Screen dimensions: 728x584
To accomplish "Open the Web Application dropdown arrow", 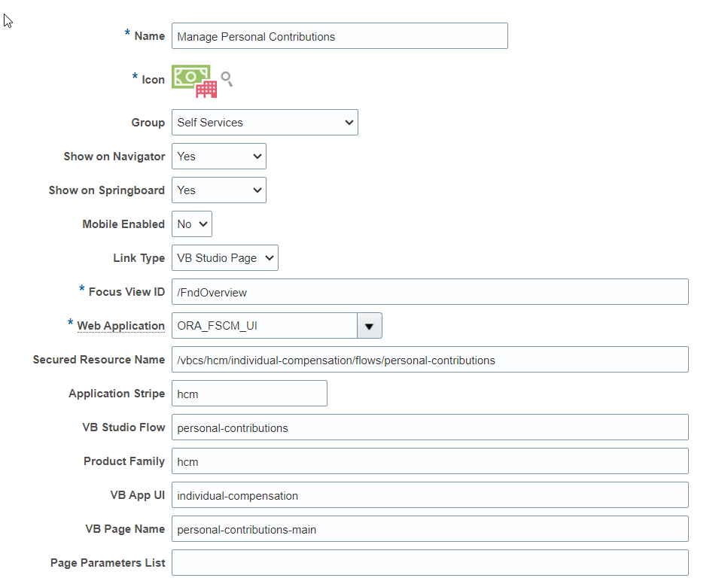I will [370, 326].
